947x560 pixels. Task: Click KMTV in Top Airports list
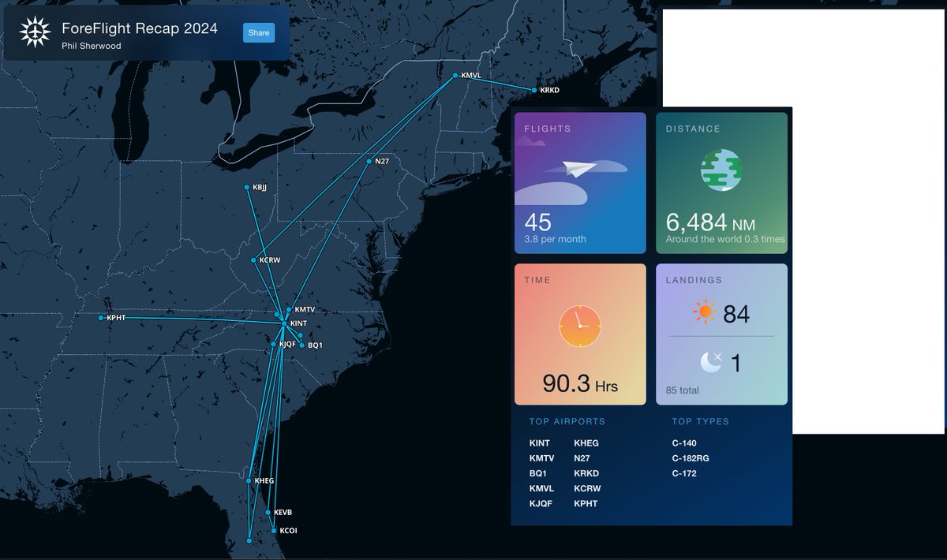pyautogui.click(x=542, y=458)
